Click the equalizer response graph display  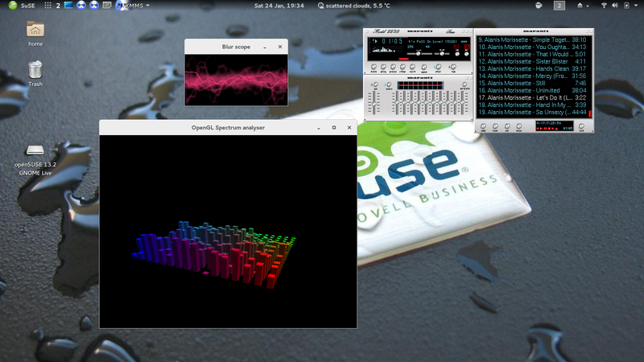coord(420,85)
